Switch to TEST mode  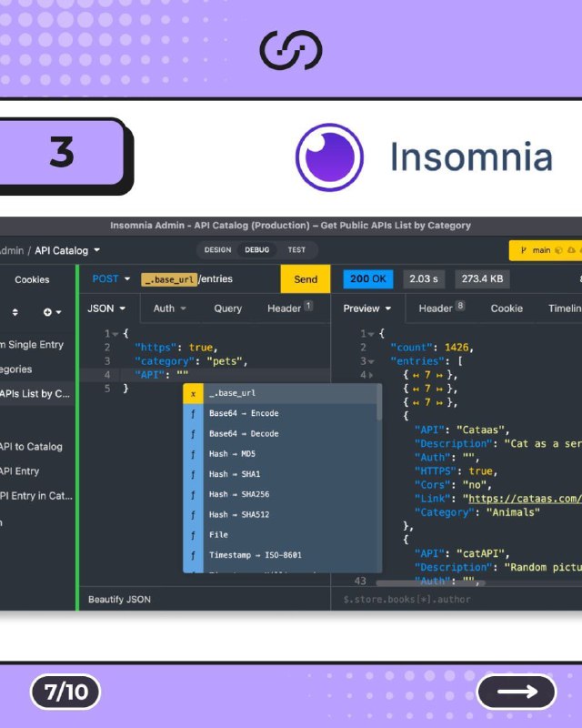[x=296, y=249]
